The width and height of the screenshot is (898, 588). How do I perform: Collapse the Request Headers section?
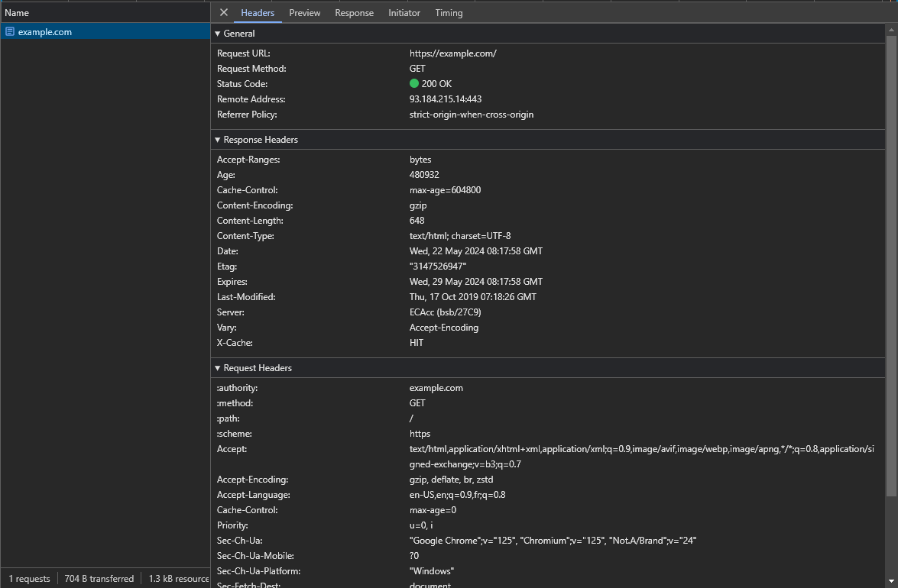tap(218, 368)
